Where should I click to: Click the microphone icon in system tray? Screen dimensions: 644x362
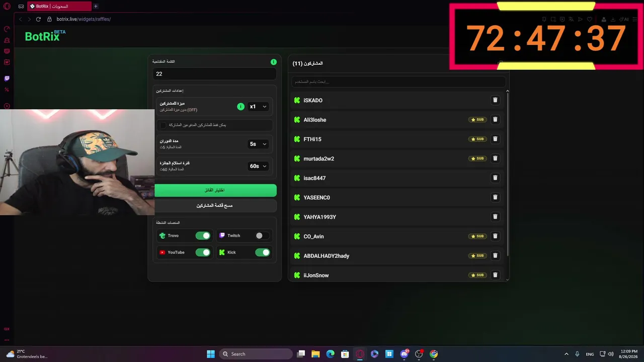coord(577,354)
